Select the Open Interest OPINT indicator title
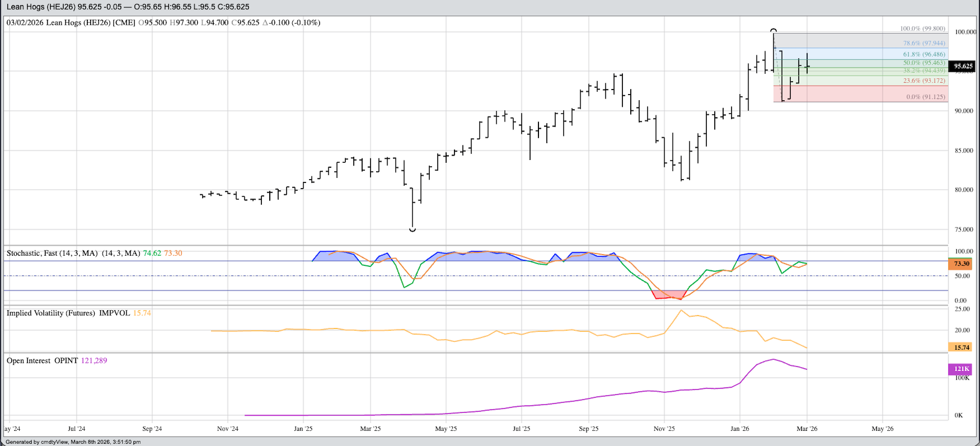This screenshot has width=980, height=446. (x=42, y=361)
